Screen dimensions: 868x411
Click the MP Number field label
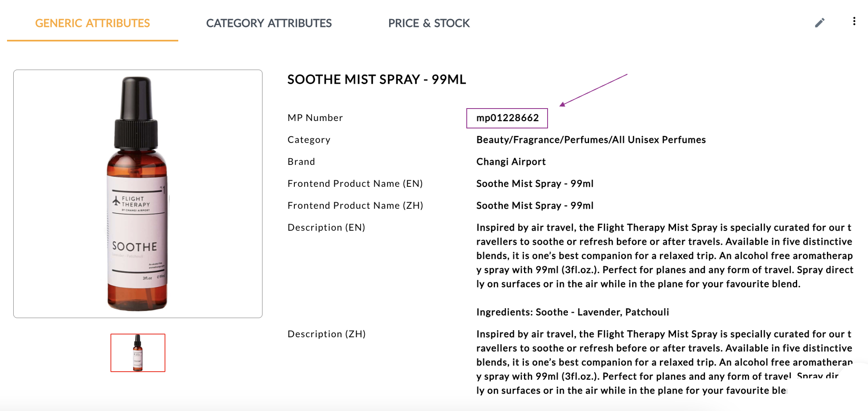click(315, 118)
